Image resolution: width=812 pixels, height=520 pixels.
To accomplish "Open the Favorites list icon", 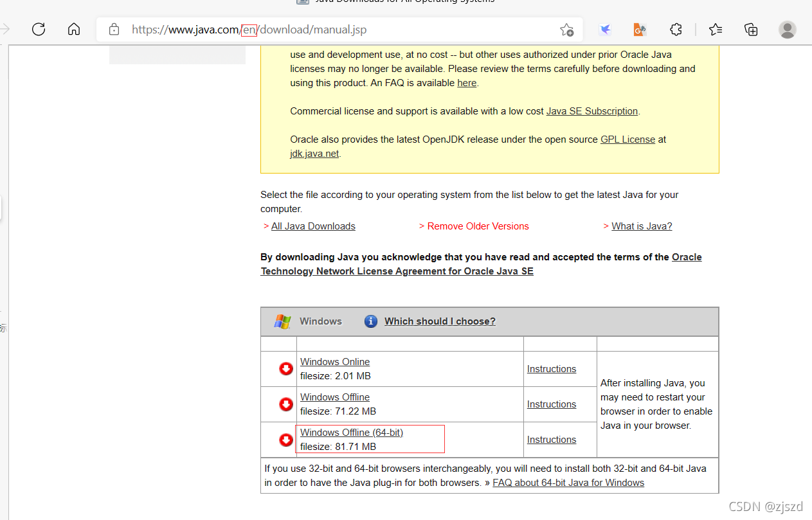I will pyautogui.click(x=716, y=29).
